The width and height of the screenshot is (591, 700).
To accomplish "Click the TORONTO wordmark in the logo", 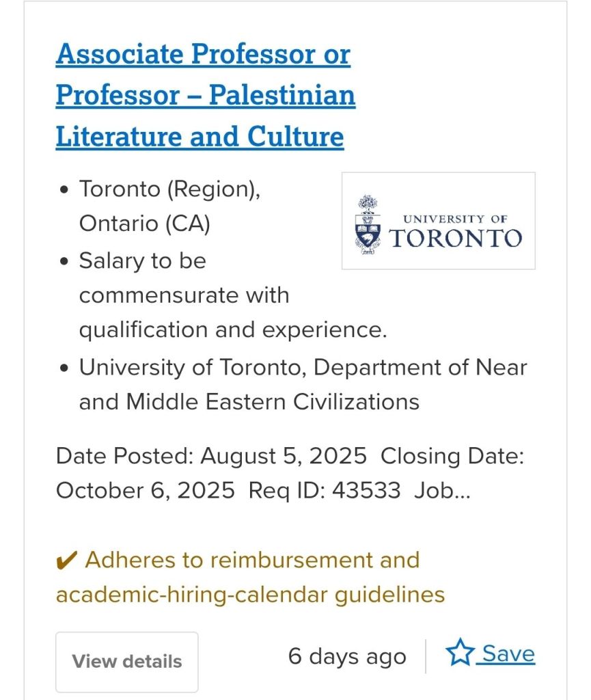I will 455,238.
